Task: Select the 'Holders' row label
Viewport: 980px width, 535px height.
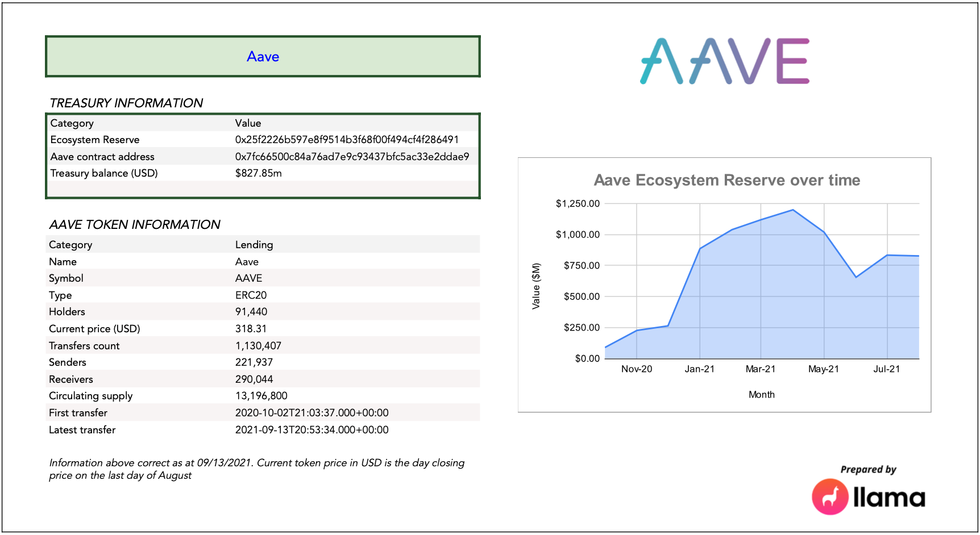Action: click(67, 312)
